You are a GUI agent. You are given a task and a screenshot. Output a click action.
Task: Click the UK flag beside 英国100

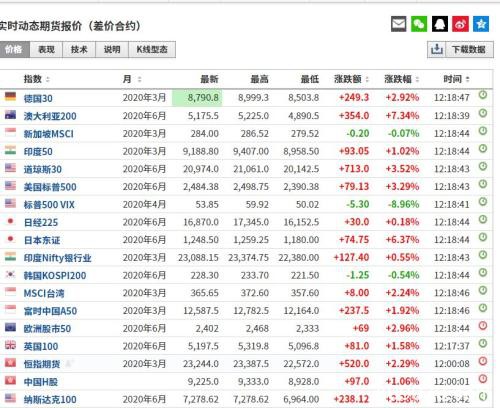[x=10, y=345]
